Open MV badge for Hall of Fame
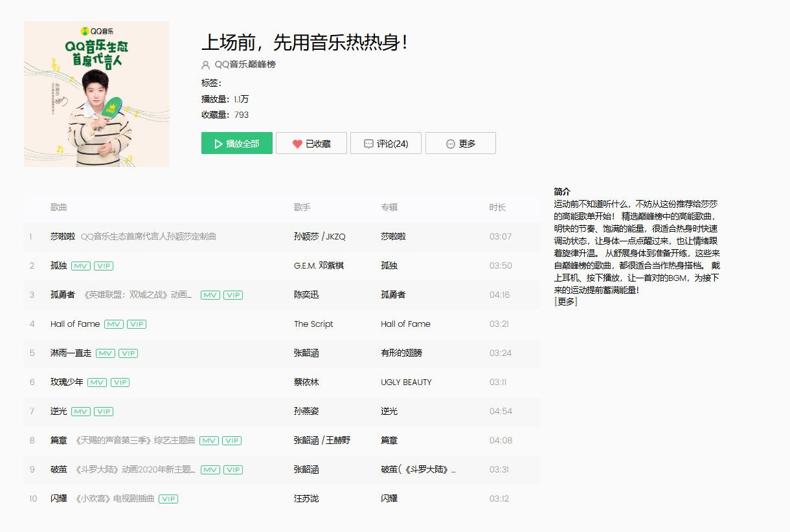 (114, 324)
